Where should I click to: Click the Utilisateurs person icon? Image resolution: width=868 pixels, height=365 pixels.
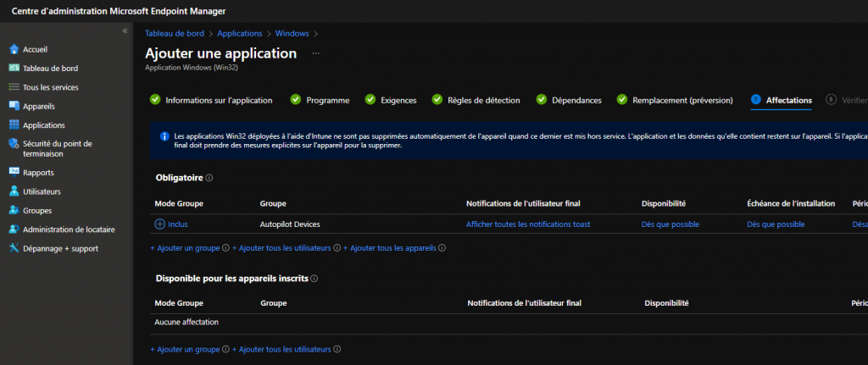(x=14, y=191)
